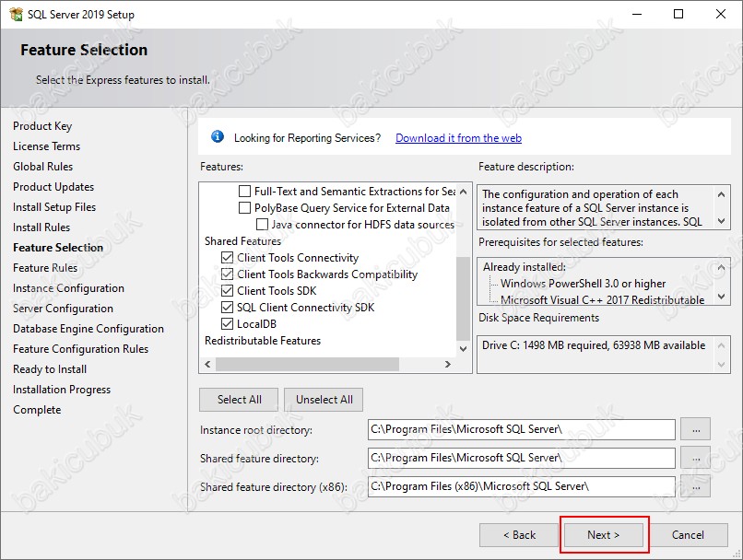Viewport: 743px width, 560px height.
Task: Check Full-Text and Semantic Extractions checkbox
Action: pyautogui.click(x=244, y=192)
